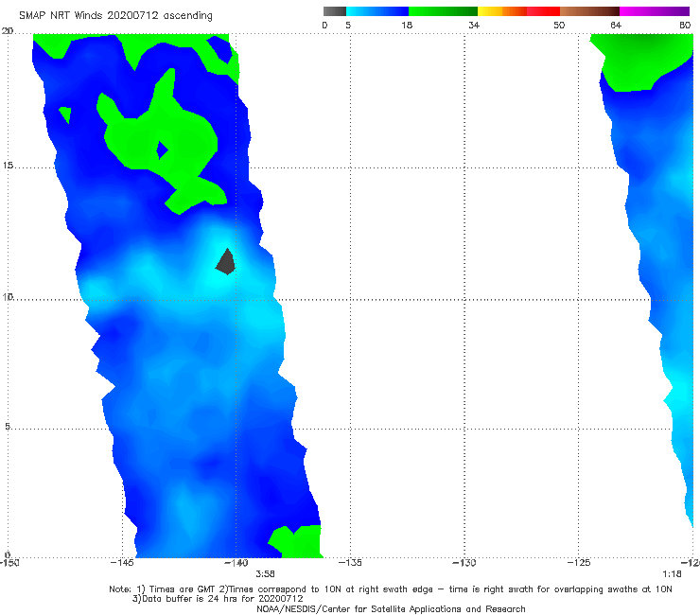This screenshot has height=615, width=700.
Task: Click the colorbar label '18'
Action: (407, 26)
